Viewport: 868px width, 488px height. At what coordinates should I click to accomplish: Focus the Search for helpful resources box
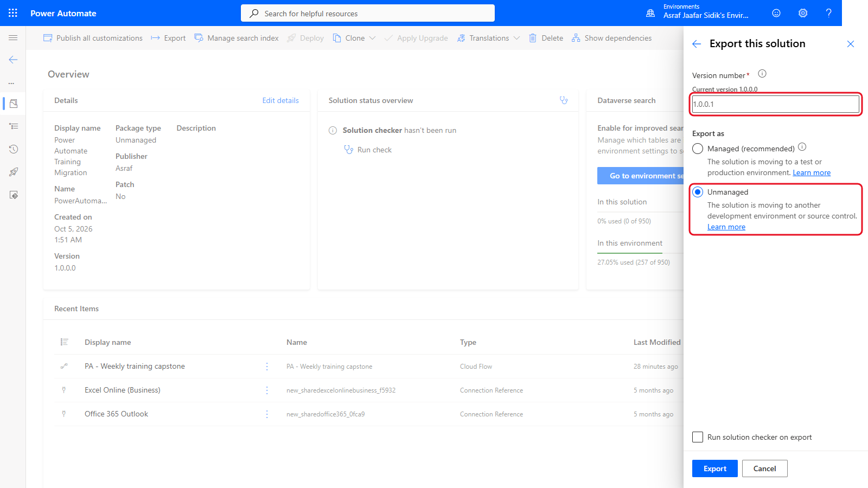(368, 13)
